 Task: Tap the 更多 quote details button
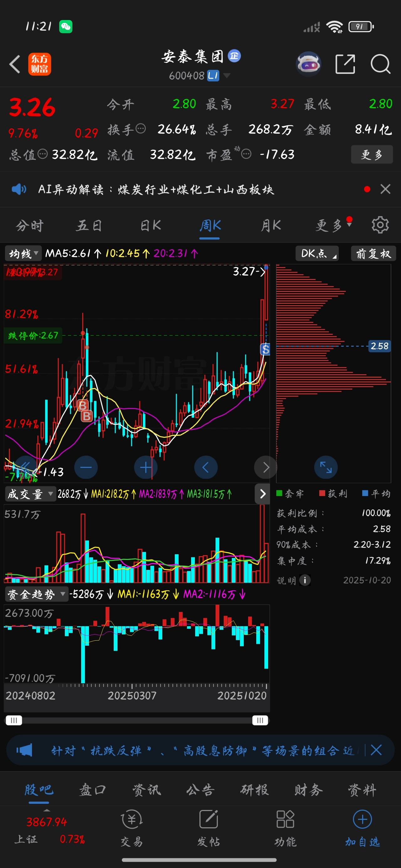click(372, 154)
